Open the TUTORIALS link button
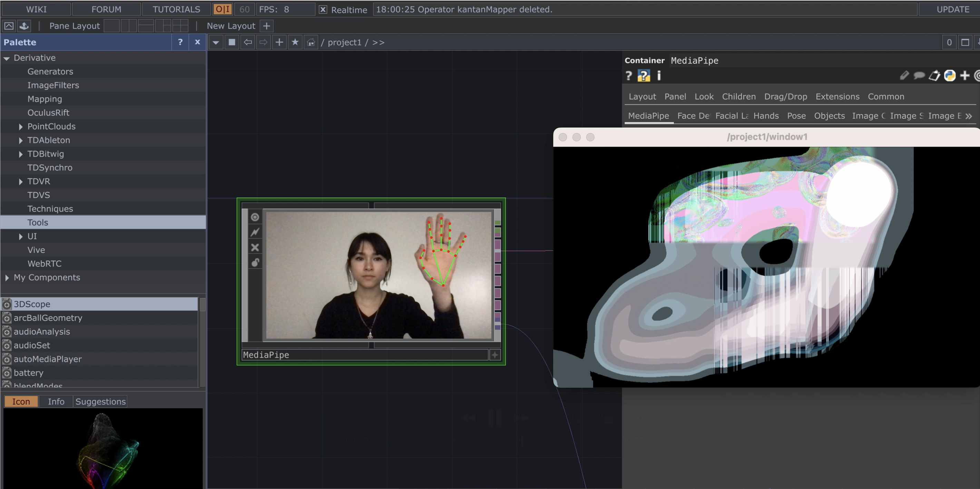The height and width of the screenshot is (489, 980). coord(176,9)
